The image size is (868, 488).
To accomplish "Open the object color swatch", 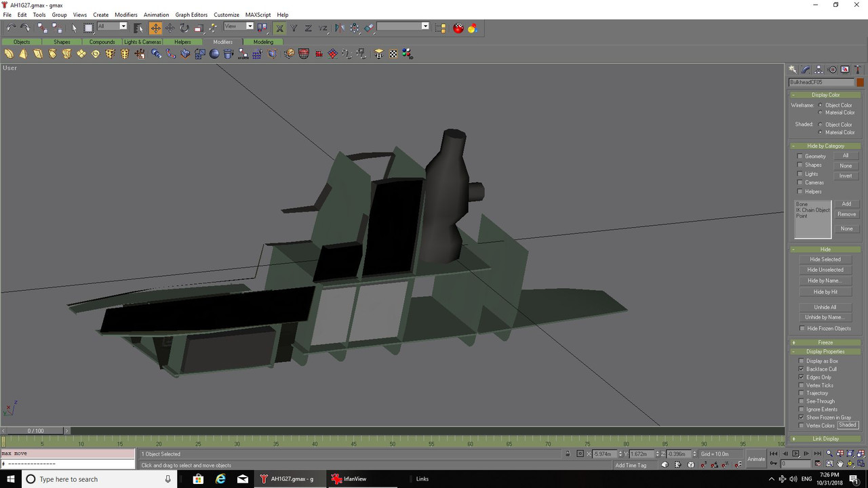I will 860,83.
